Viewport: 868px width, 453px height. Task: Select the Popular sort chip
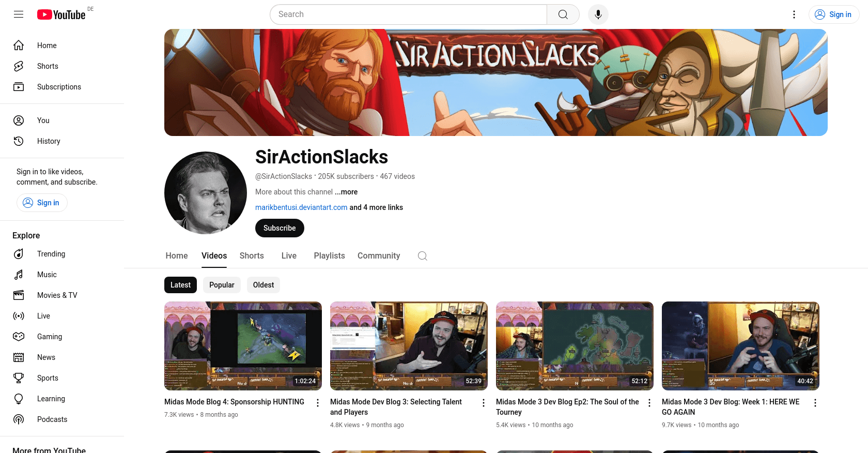click(x=222, y=285)
